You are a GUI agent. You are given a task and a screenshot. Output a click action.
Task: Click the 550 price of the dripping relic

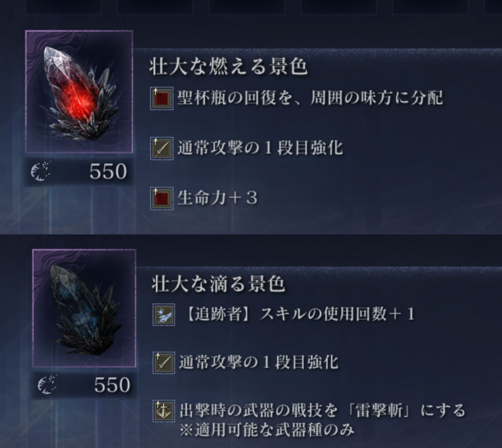coord(112,385)
